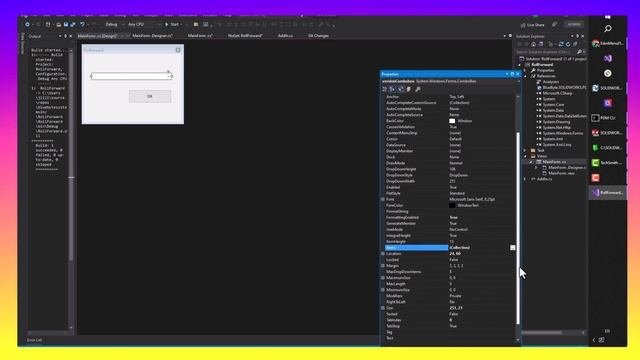This screenshot has width=640, height=360.
Task: Show the Events lightning icon in Properties
Action: coord(409,89)
